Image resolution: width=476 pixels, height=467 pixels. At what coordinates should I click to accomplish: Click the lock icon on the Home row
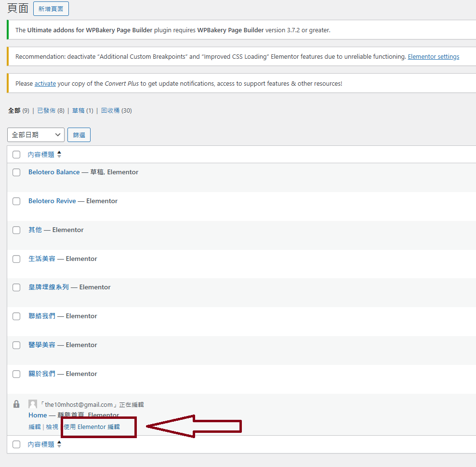pos(16,404)
